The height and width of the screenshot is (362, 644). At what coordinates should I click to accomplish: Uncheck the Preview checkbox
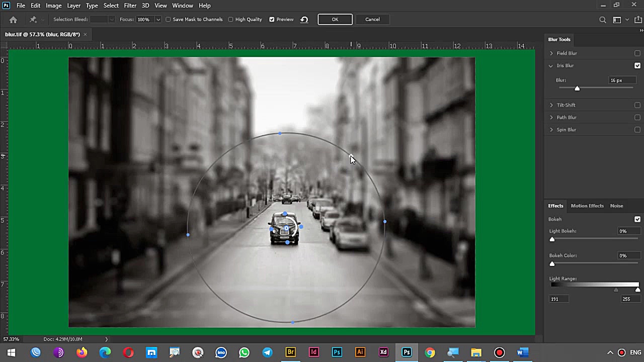coord(272,20)
